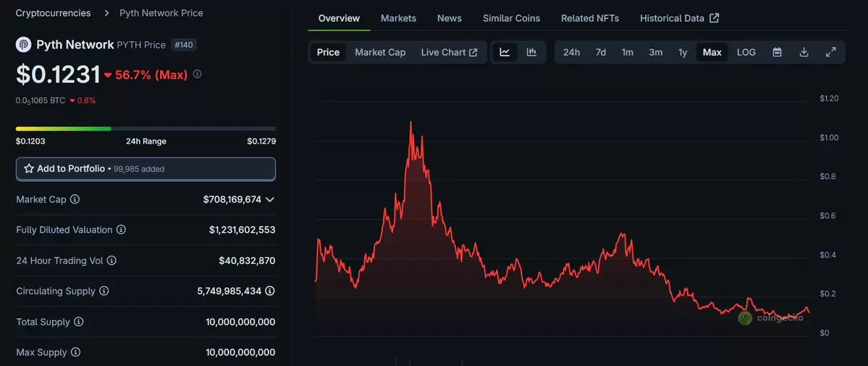Click Total Supply info icon

coord(79,322)
